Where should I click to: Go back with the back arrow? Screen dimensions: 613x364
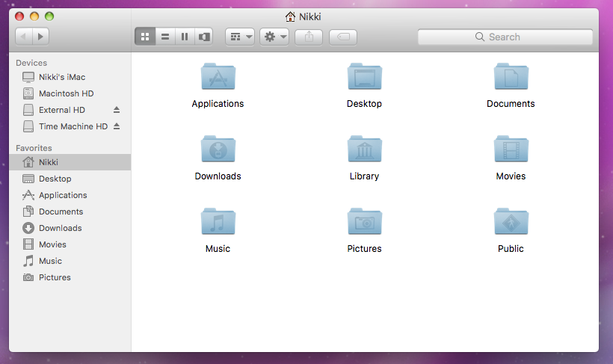click(23, 37)
